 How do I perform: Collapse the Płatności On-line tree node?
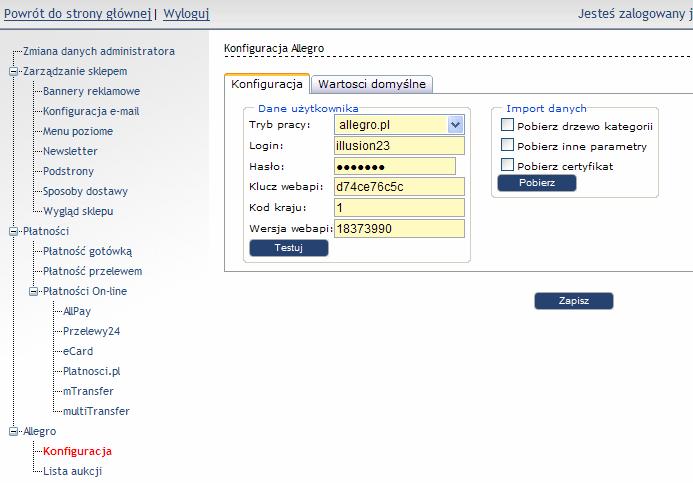coord(34,291)
